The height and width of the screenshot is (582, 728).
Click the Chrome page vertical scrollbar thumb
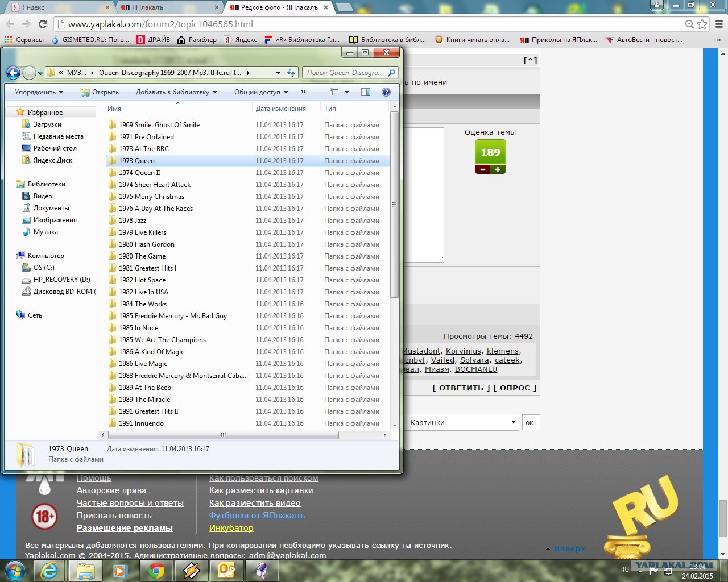[x=722, y=518]
